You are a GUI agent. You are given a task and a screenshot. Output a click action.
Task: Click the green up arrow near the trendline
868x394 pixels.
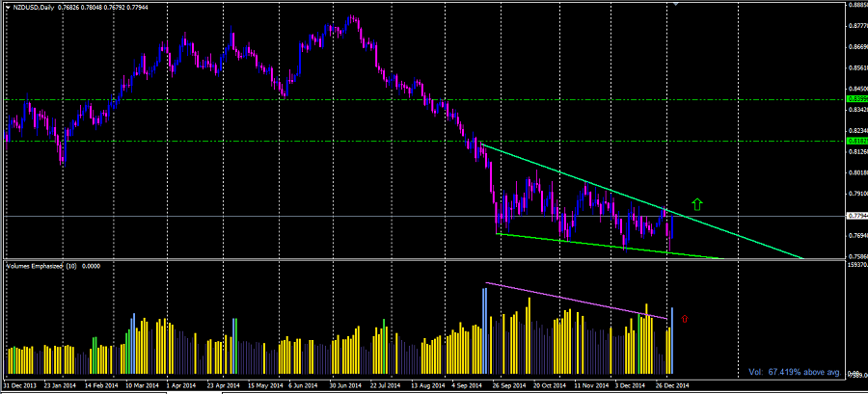[x=698, y=204]
